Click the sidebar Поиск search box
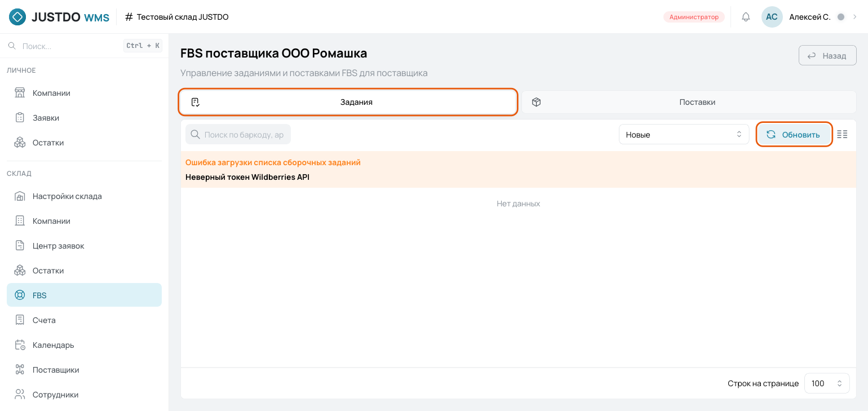Viewport: 868px width, 411px height. coord(84,46)
